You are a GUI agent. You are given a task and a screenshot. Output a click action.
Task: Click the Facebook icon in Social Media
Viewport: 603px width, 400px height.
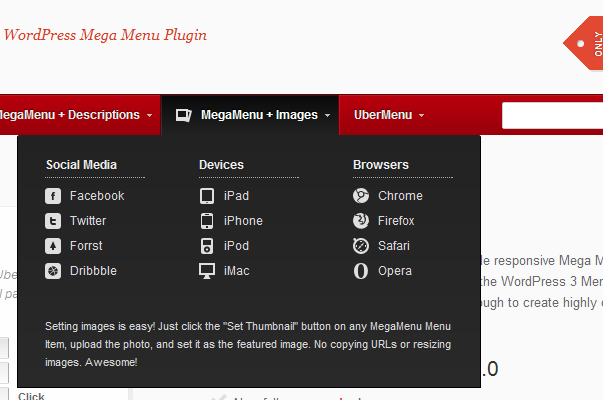pos(53,196)
